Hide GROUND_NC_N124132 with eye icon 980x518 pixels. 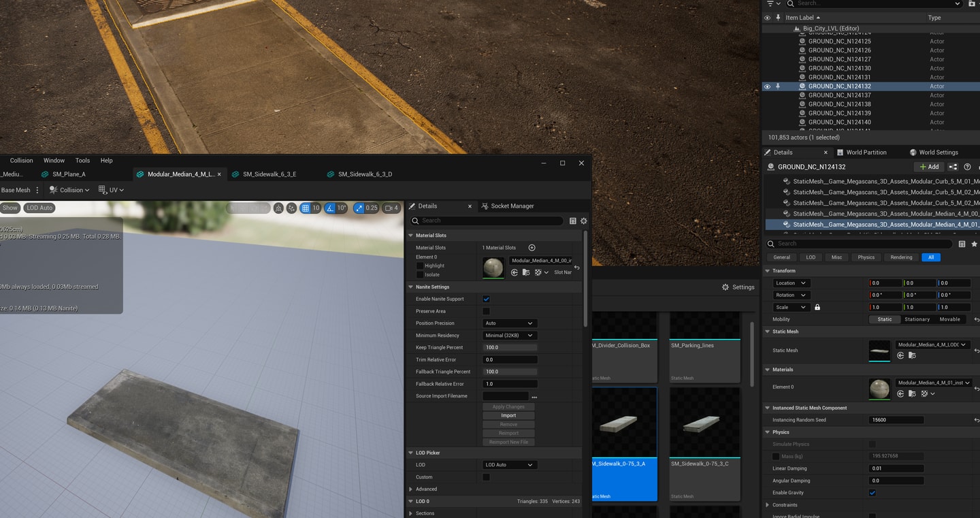click(767, 86)
